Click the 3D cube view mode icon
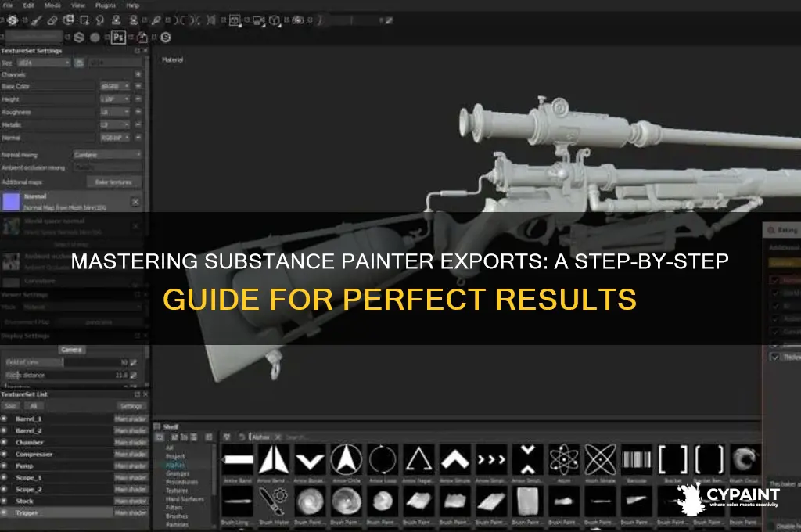Screen dimensions: 801x532 click(275, 20)
